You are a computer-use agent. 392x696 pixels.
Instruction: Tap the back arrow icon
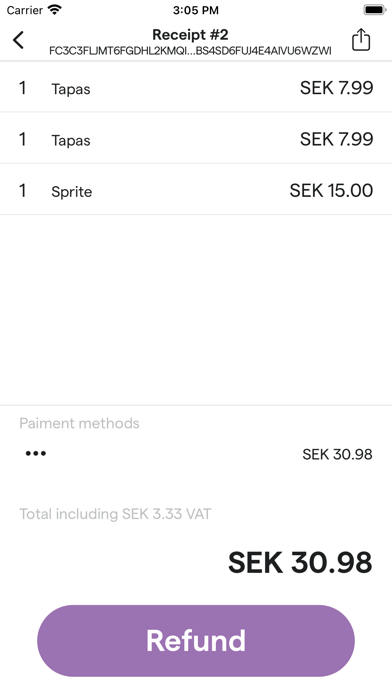click(x=19, y=40)
